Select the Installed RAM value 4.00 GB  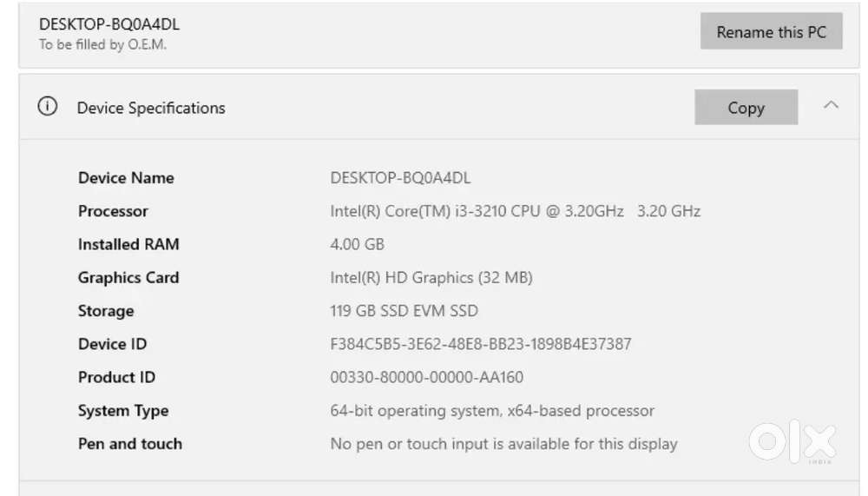pos(357,244)
